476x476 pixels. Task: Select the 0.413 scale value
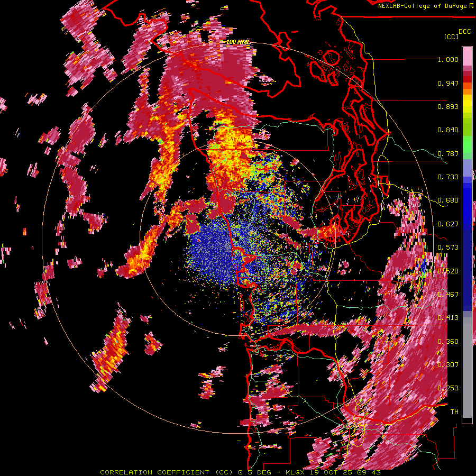[448, 318]
